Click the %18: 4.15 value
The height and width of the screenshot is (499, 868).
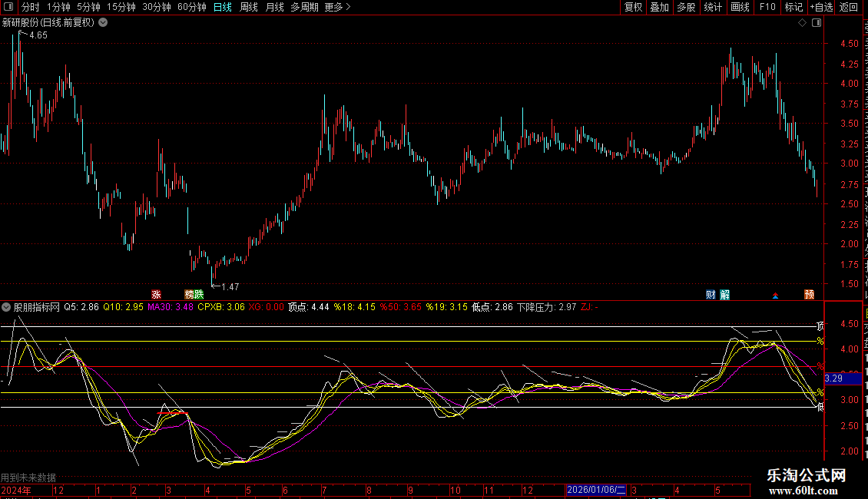tap(354, 307)
